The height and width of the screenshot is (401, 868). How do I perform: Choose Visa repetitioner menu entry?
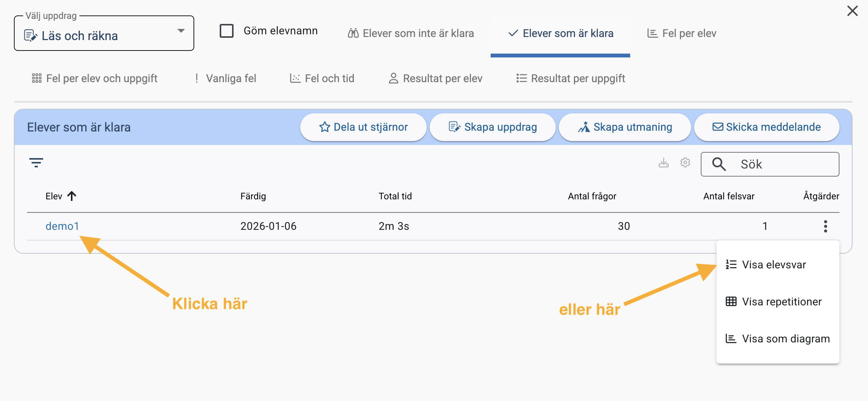coord(781,302)
